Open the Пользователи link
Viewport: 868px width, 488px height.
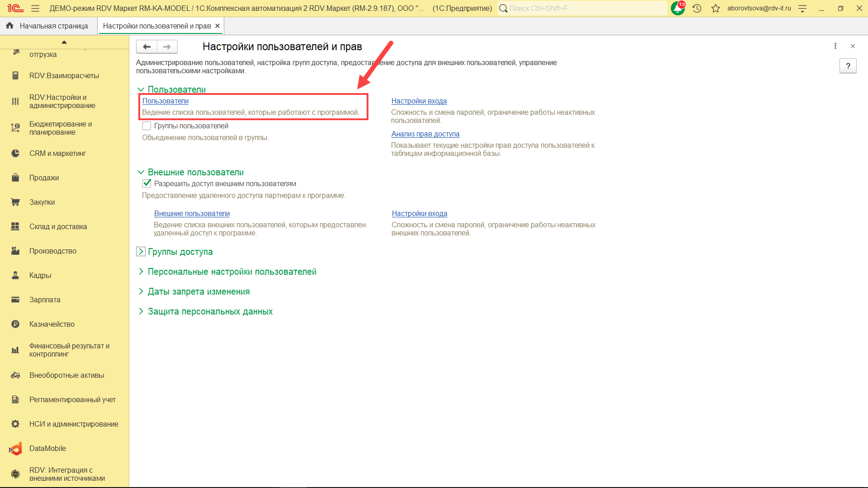(165, 101)
